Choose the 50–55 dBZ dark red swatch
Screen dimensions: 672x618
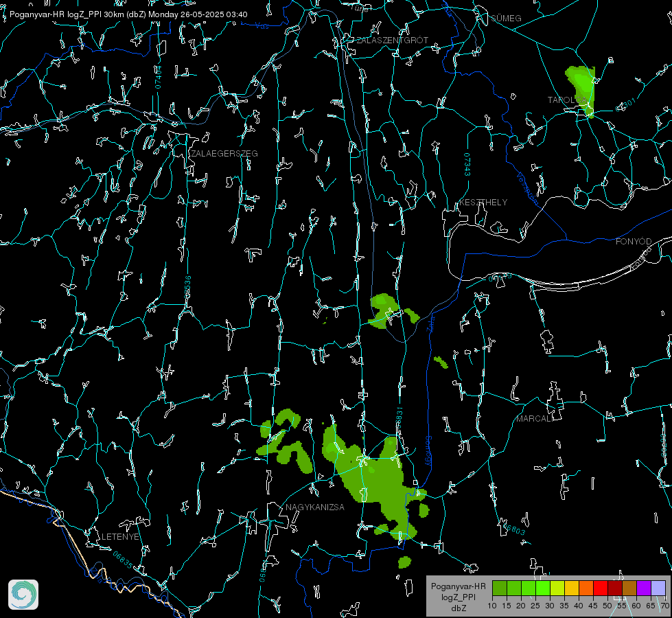(x=615, y=588)
